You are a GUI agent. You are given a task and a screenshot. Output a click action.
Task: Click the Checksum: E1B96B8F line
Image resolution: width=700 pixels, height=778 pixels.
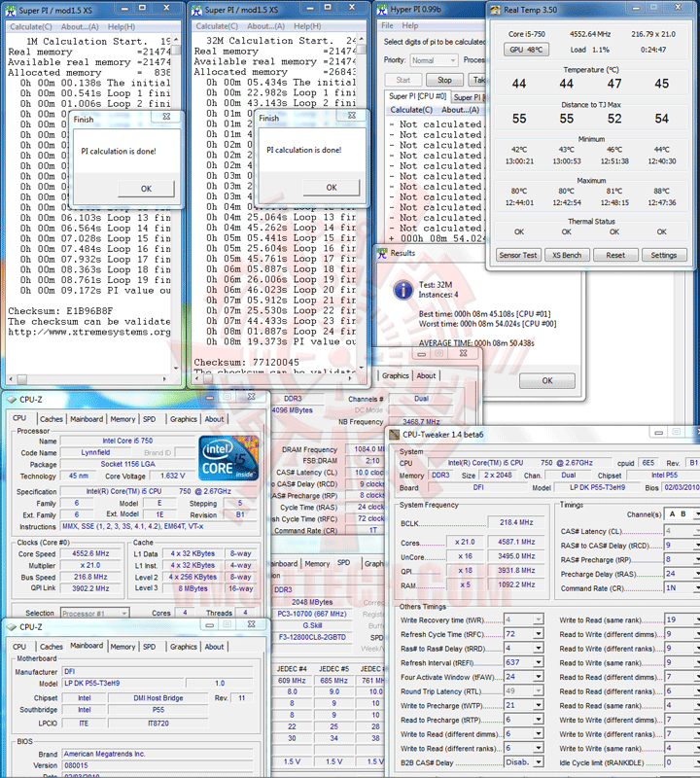(x=60, y=311)
